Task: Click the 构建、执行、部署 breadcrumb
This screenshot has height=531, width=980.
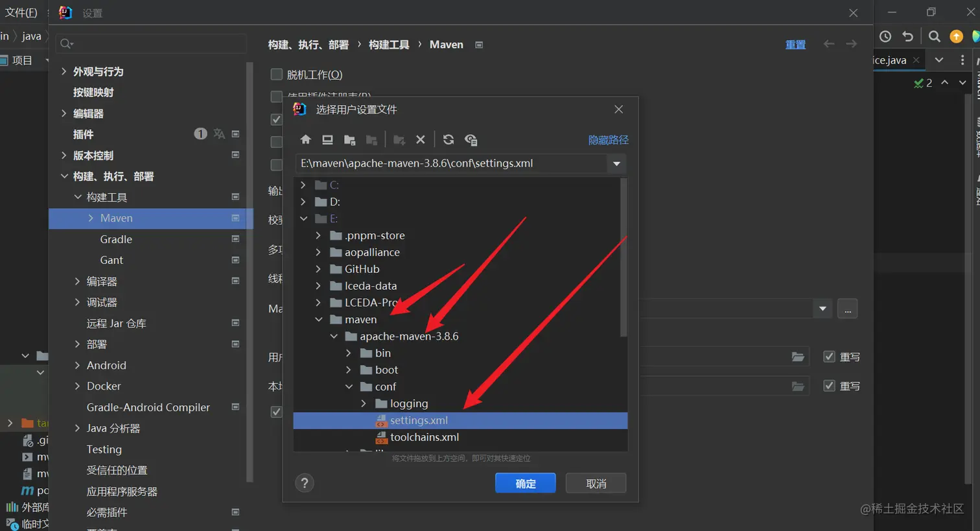Action: (309, 45)
